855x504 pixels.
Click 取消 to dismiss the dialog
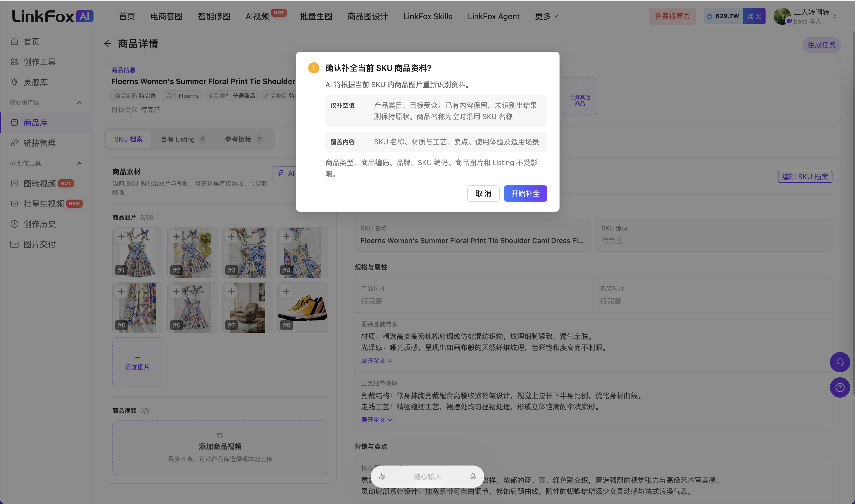click(483, 193)
